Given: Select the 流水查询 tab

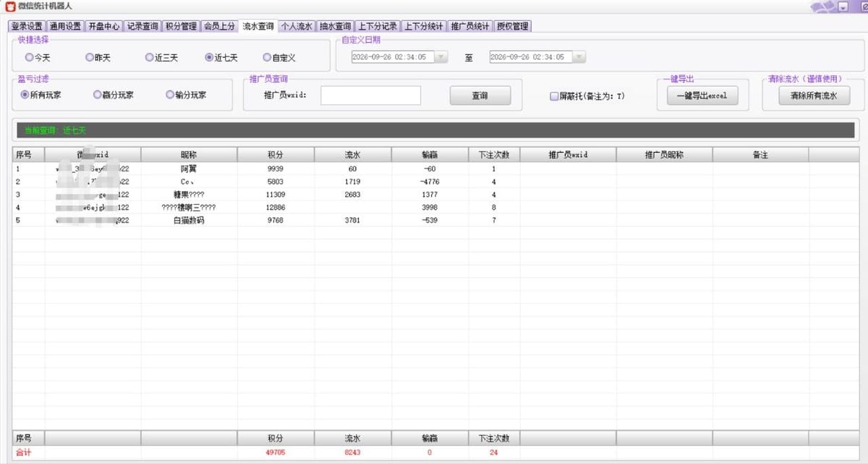Looking at the screenshot, I should coord(258,26).
